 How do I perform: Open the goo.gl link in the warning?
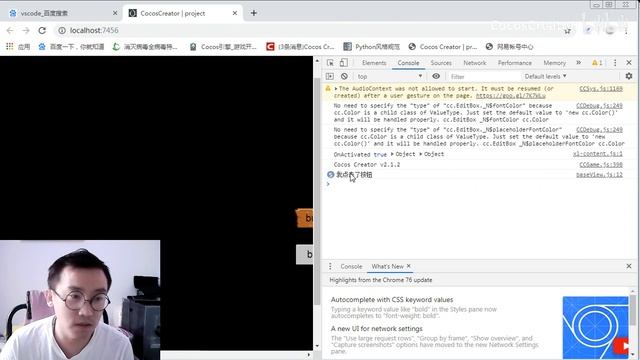point(511,96)
